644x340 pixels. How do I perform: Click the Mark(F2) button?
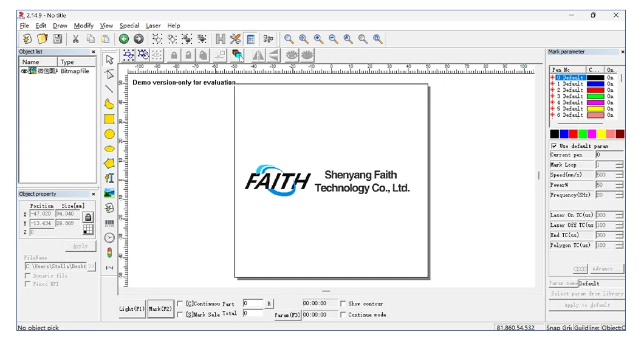point(160,309)
